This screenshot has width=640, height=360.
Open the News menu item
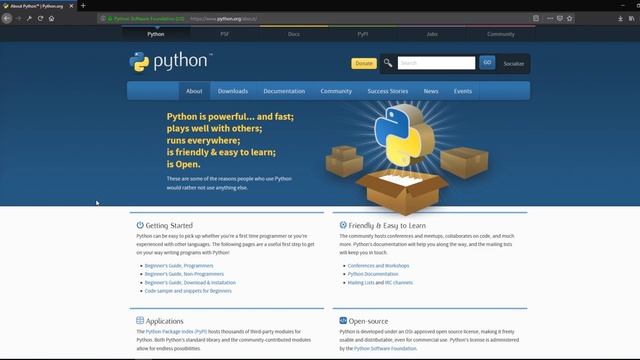point(431,91)
